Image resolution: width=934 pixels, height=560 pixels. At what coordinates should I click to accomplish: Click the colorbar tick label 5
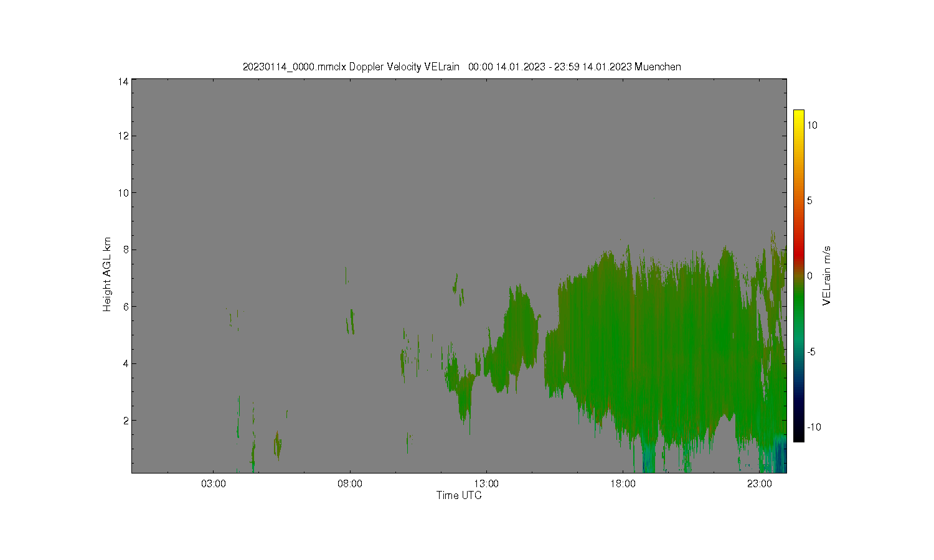click(810, 200)
